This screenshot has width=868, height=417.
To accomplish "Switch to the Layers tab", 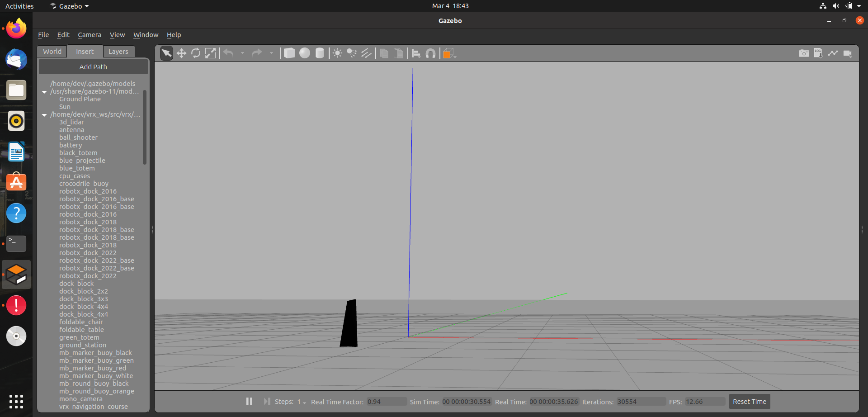I will [118, 51].
